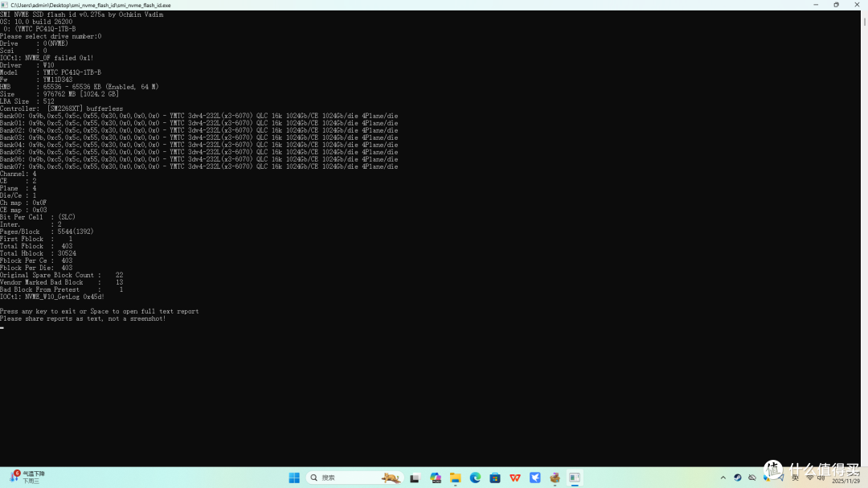This screenshot has width=868, height=488.
Task: Open the date 2025/11/29 clock
Action: pyautogui.click(x=845, y=481)
